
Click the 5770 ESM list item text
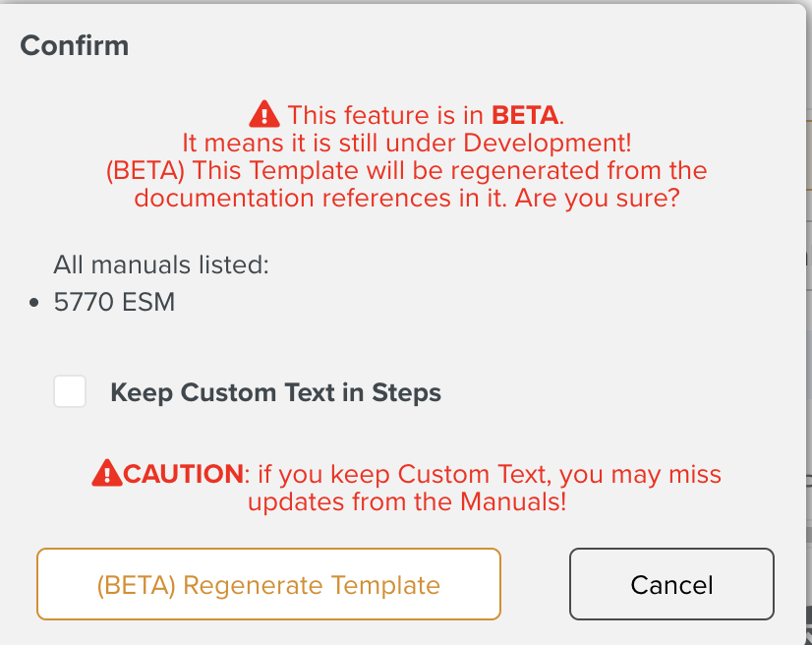point(115,303)
